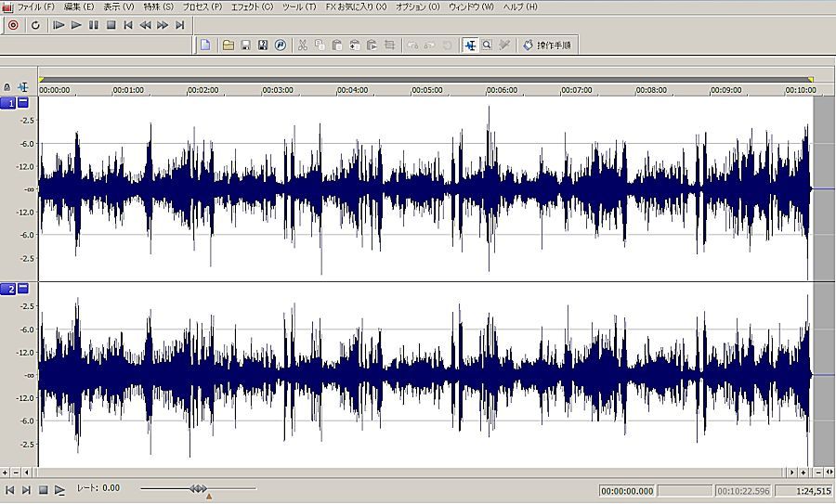This screenshot has width=836, height=504.
Task: Collapse channel 1 with its minus button
Action: 23,103
